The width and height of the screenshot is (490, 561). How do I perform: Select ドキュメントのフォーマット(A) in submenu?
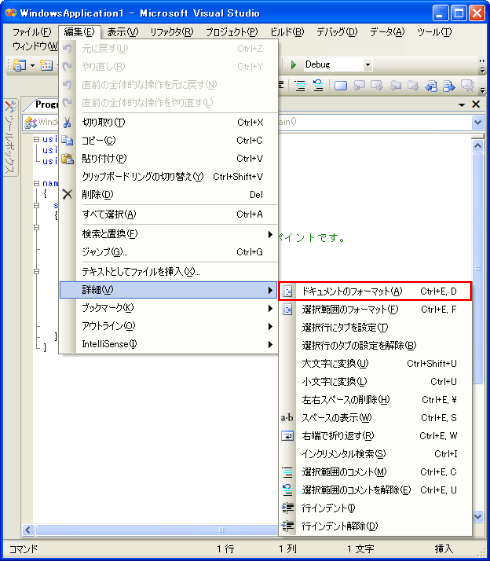click(375, 291)
